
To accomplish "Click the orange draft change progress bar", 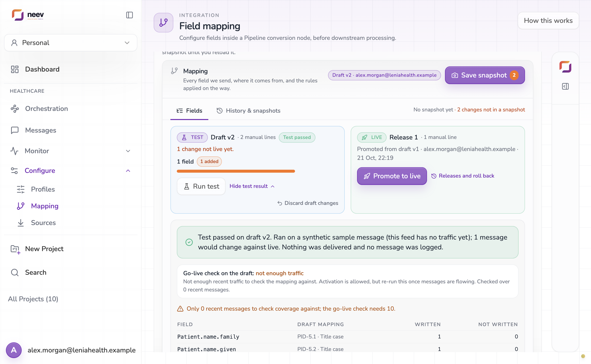I will (236, 171).
